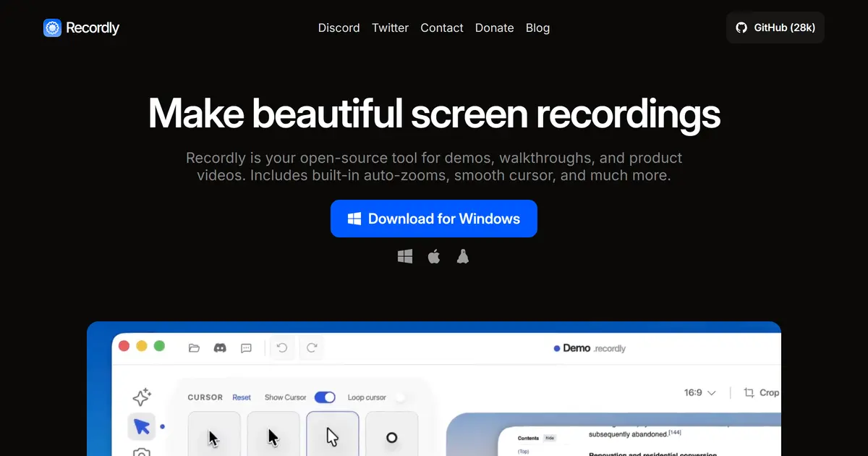Open the sparkle effects sidebar icon

[x=142, y=397]
